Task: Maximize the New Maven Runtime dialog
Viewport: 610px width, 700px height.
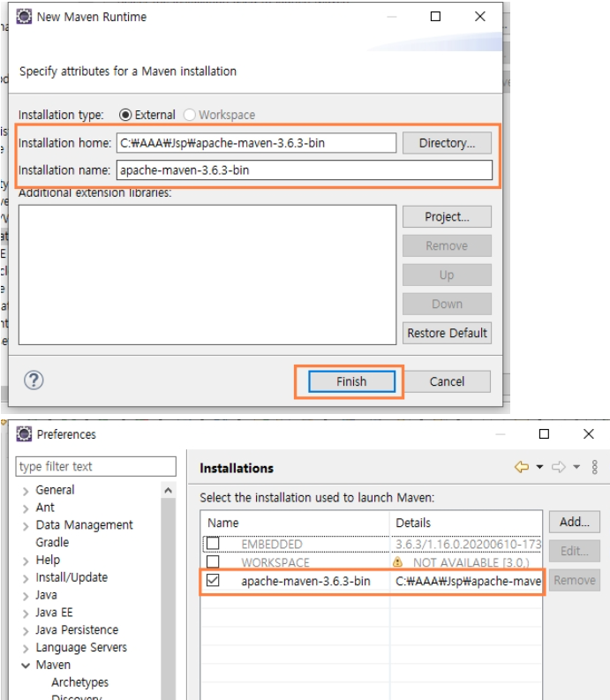Action: (x=435, y=17)
